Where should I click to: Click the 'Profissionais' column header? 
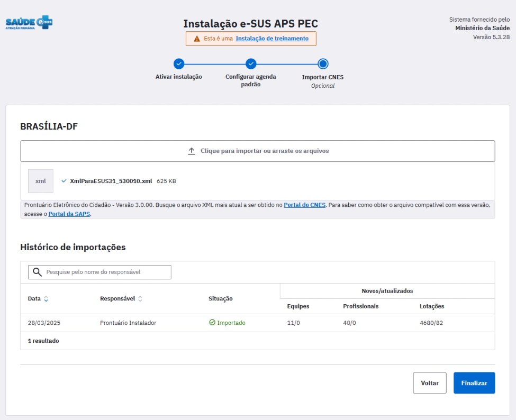click(361, 306)
